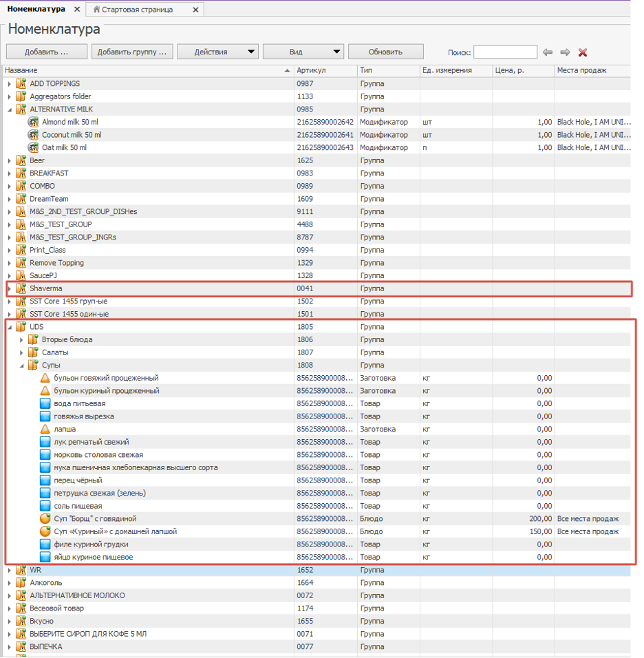Expand the ВЫПЕЧКА group
Image resolution: width=644 pixels, height=658 pixels.
pos(10,647)
